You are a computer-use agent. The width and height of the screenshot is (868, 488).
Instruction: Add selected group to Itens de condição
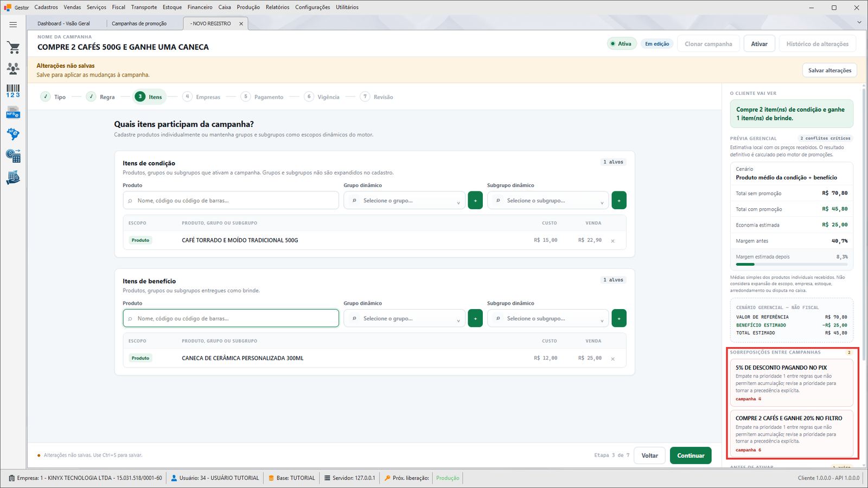point(475,200)
